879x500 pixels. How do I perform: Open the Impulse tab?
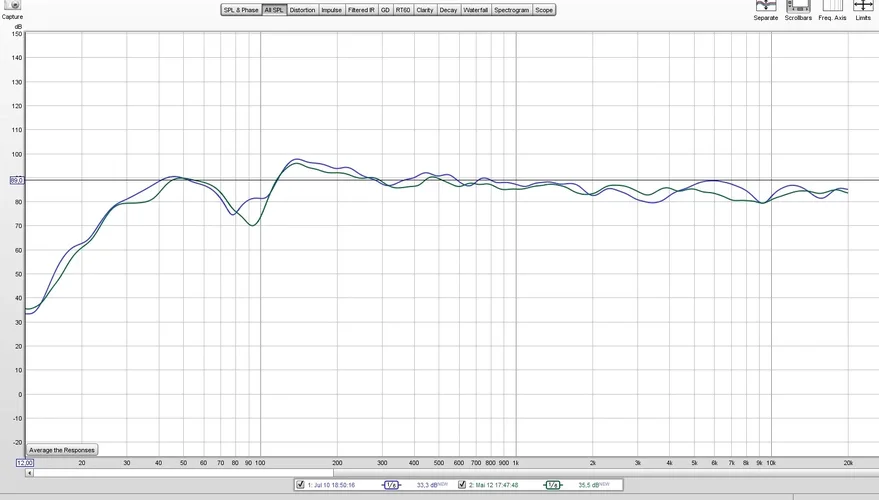[x=331, y=10]
